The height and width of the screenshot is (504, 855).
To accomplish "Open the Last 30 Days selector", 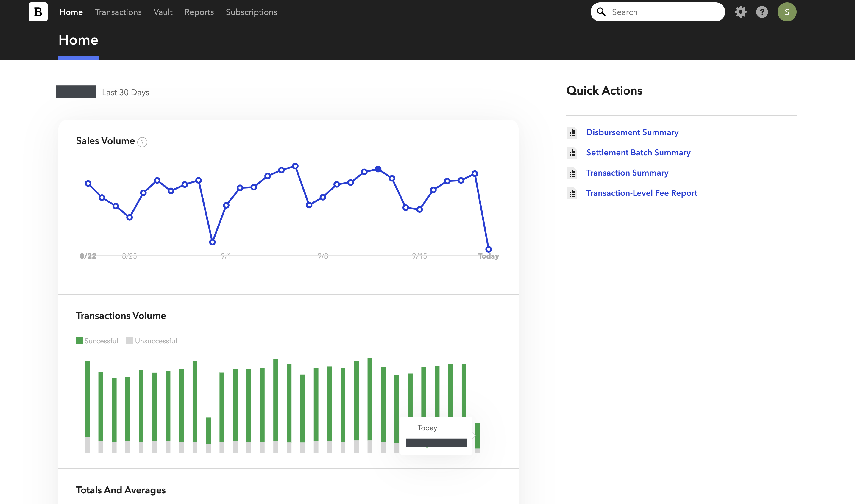I will coord(125,92).
